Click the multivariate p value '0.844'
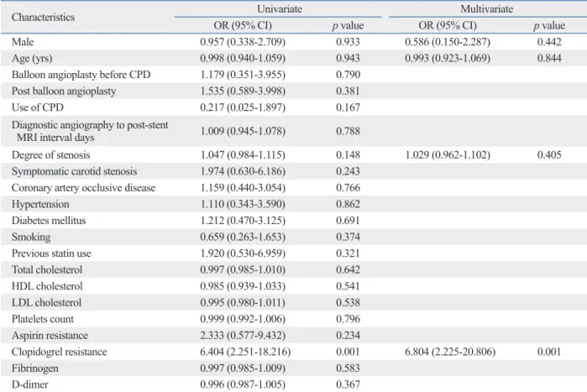Image resolution: width=587 pixels, height=392 pixels. coord(549,59)
